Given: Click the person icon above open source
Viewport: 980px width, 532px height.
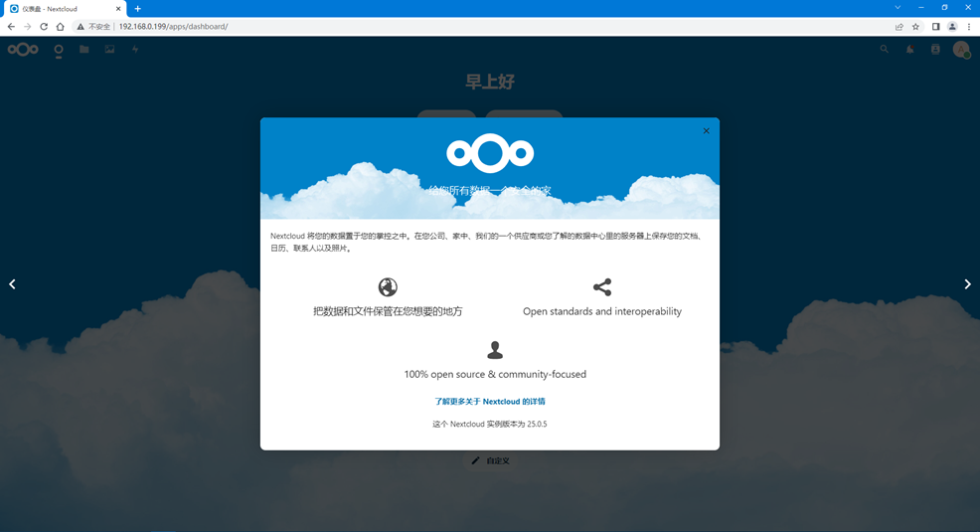Looking at the screenshot, I should (x=495, y=350).
